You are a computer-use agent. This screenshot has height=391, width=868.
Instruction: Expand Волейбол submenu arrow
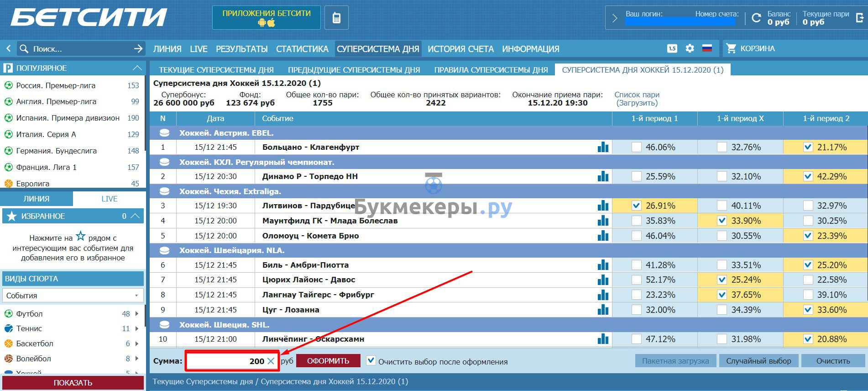point(137,359)
